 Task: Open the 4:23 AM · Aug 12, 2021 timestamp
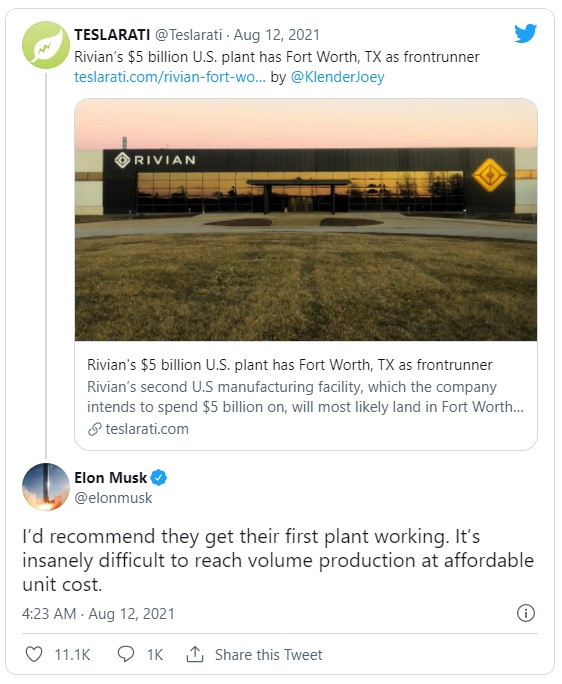point(98,614)
